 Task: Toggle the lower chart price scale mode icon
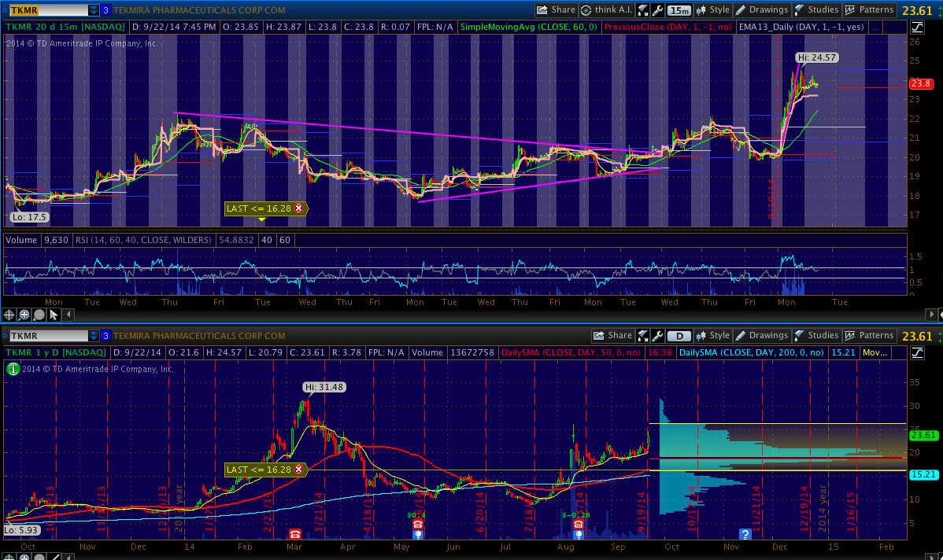click(x=917, y=353)
